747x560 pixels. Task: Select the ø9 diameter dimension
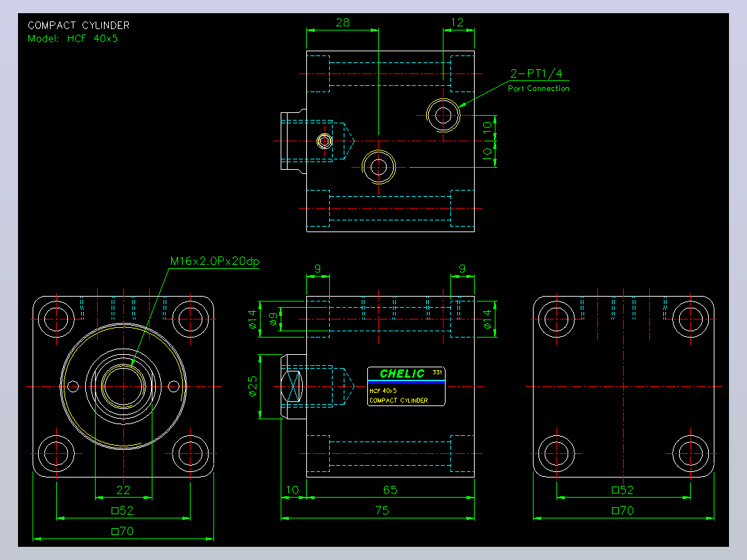(273, 319)
